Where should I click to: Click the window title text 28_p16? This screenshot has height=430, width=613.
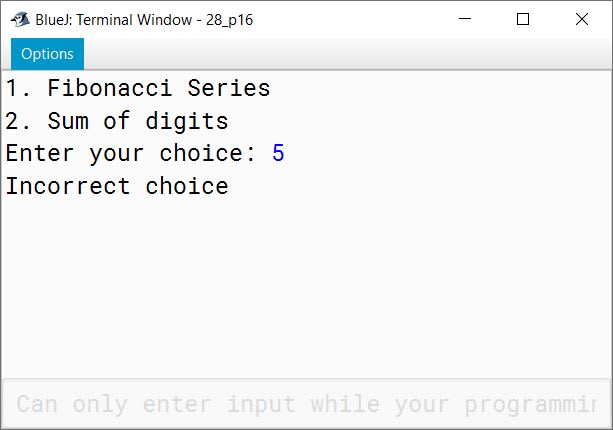229,20
